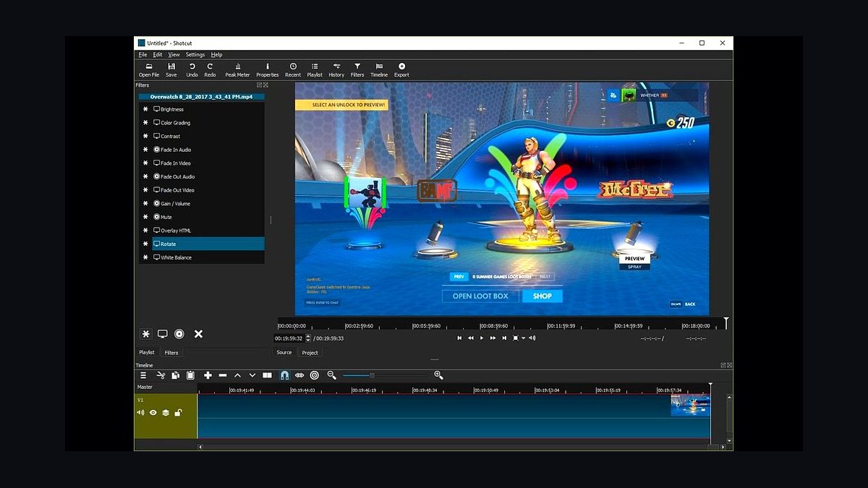The image size is (868, 488).
Task: Hide track V1 with the eye icon
Action: point(153,413)
